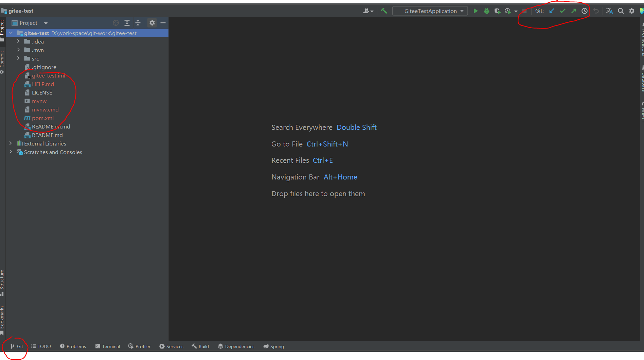Screen dimensions: 644x360
Task: Open the Project view selector dropdown
Action: click(30, 23)
